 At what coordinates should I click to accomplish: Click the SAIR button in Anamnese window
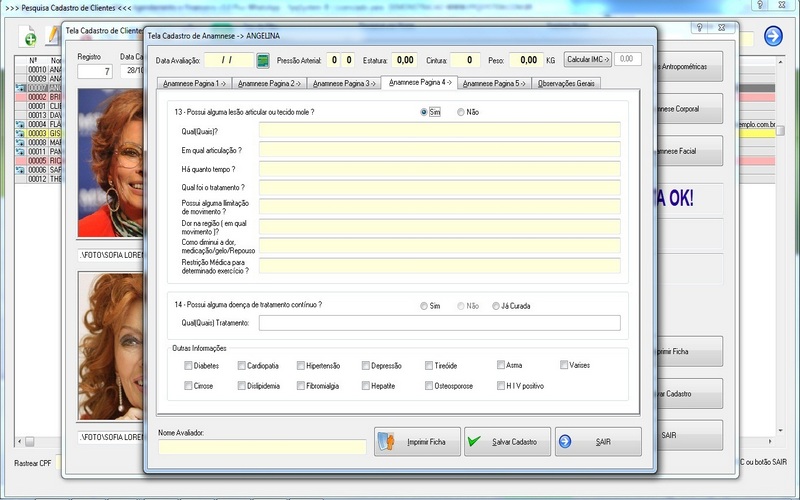(x=598, y=442)
